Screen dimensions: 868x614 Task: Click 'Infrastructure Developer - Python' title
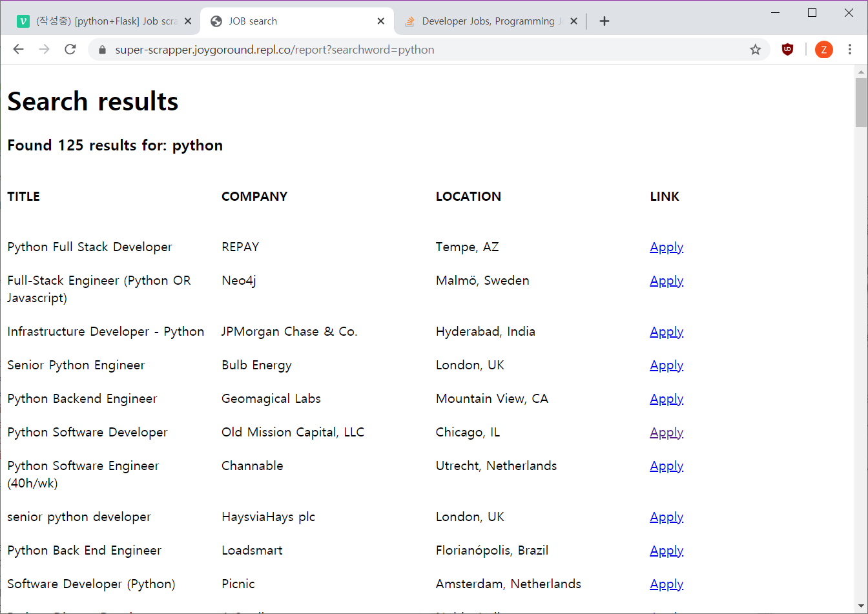(x=105, y=332)
